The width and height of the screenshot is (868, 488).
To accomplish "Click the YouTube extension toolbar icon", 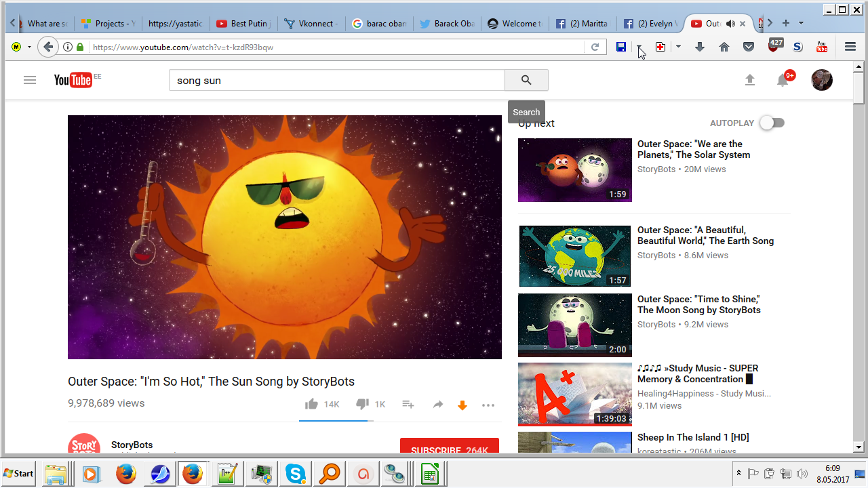I will [x=822, y=47].
